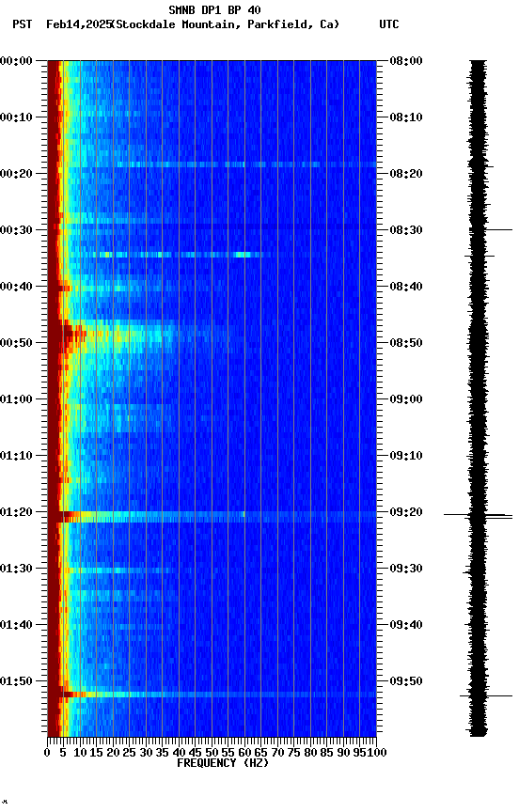The height and width of the screenshot is (812, 519).
Task: Click the 09:20 UTC time label
Action: click(x=406, y=512)
